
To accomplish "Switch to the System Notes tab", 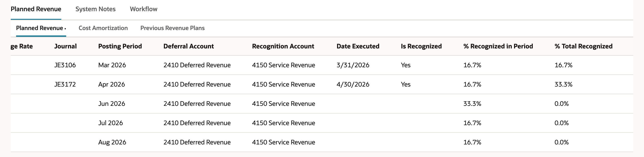I will click(x=95, y=9).
